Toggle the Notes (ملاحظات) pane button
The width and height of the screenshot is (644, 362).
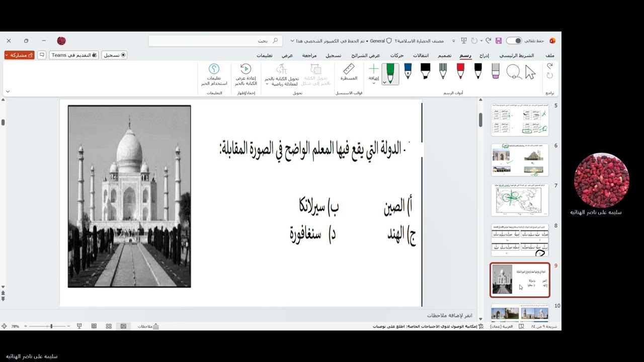[148, 326]
